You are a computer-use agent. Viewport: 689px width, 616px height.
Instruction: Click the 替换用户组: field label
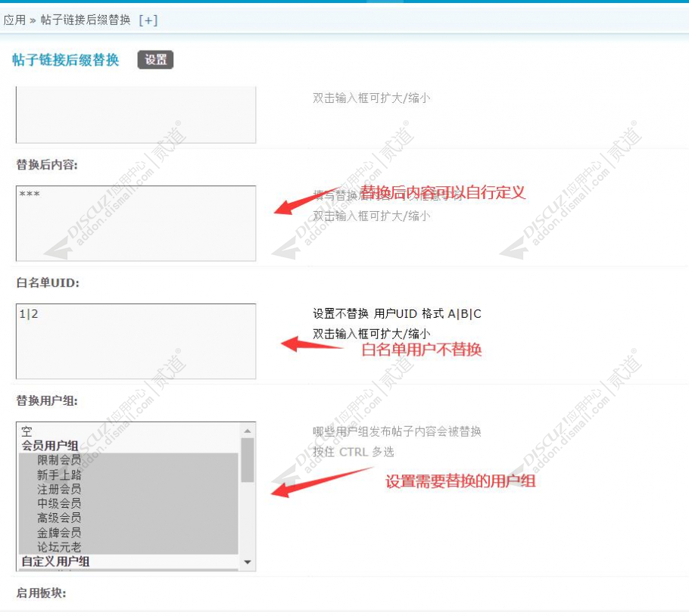(47, 400)
